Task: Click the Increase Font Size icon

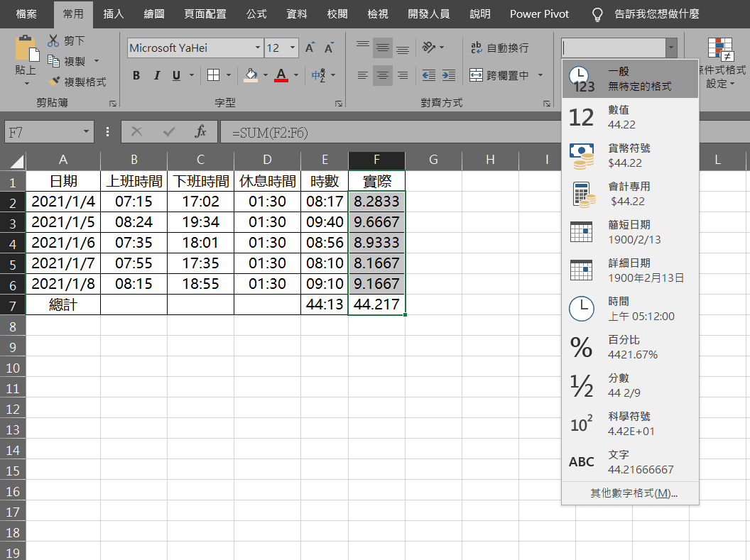Action: pyautogui.click(x=308, y=48)
